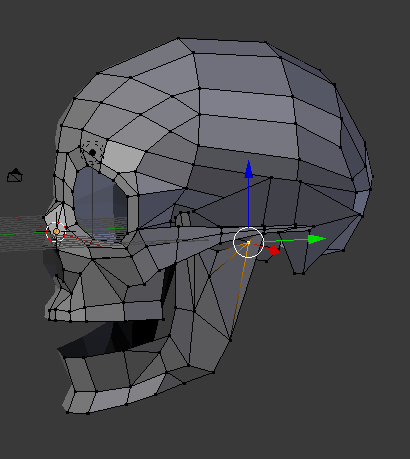Click the blue Z-axis arrow of the manipulator
The height and width of the screenshot is (459, 410).
coord(249,169)
